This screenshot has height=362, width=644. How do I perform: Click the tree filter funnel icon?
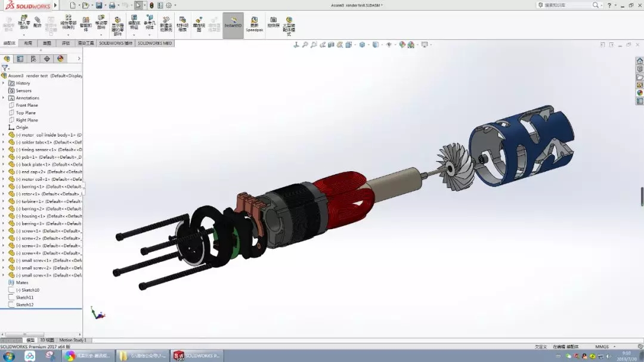point(5,68)
